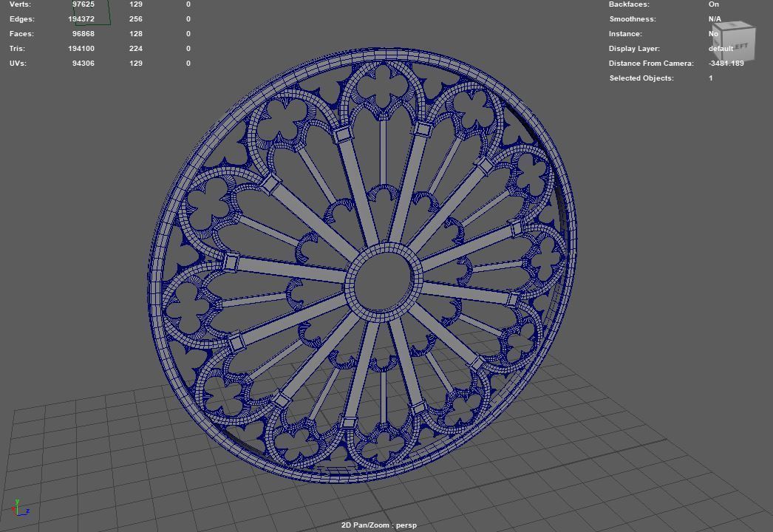Click the 'Tris:' heads-up label
This screenshot has height=532, width=773.
pos(17,48)
